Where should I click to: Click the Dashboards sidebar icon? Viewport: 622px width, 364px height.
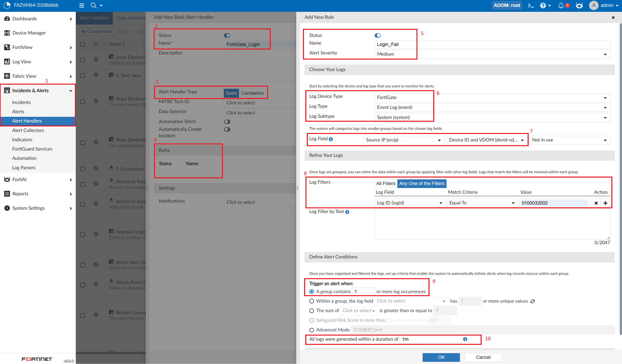point(7,19)
